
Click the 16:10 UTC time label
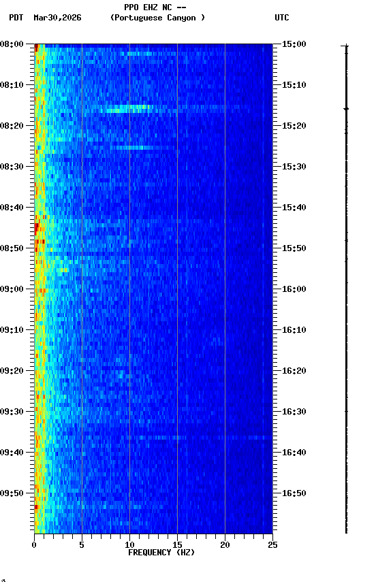(x=294, y=330)
